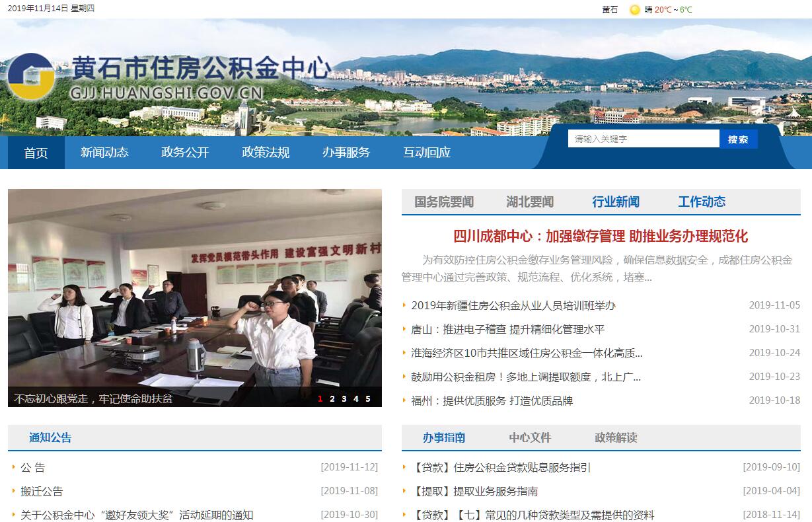Open the 福州 提供优质服务 news link

[492, 400]
